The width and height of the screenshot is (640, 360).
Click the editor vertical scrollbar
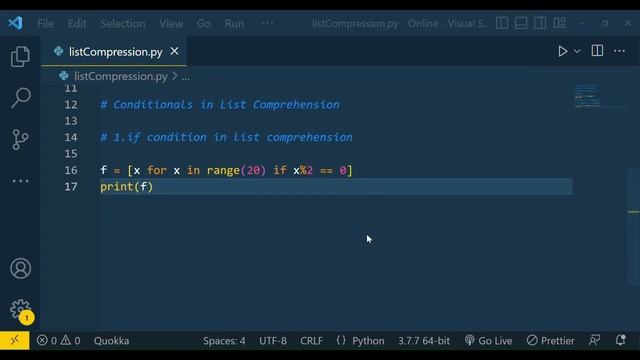(633, 227)
